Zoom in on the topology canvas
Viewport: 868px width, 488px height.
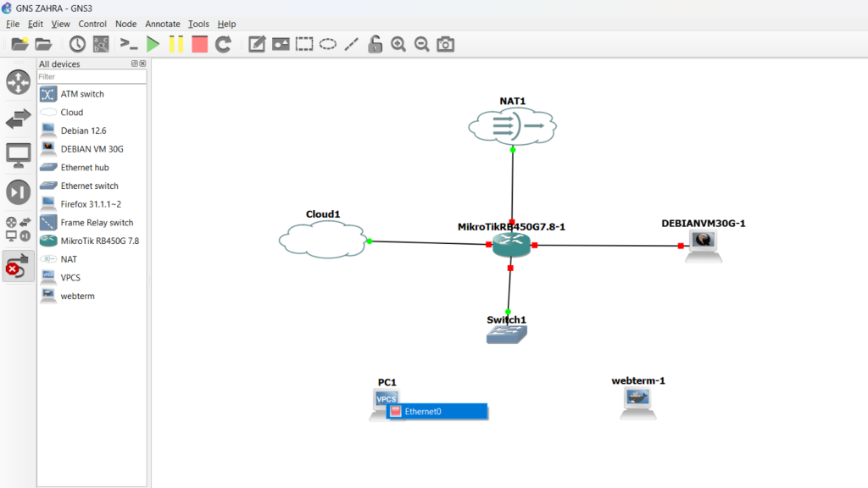[x=398, y=44]
